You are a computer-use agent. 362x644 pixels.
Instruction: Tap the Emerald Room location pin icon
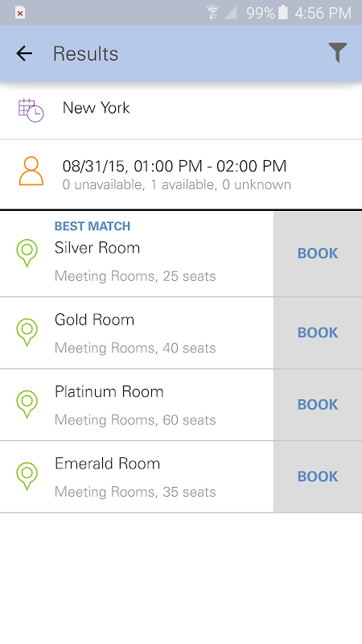[x=27, y=476]
